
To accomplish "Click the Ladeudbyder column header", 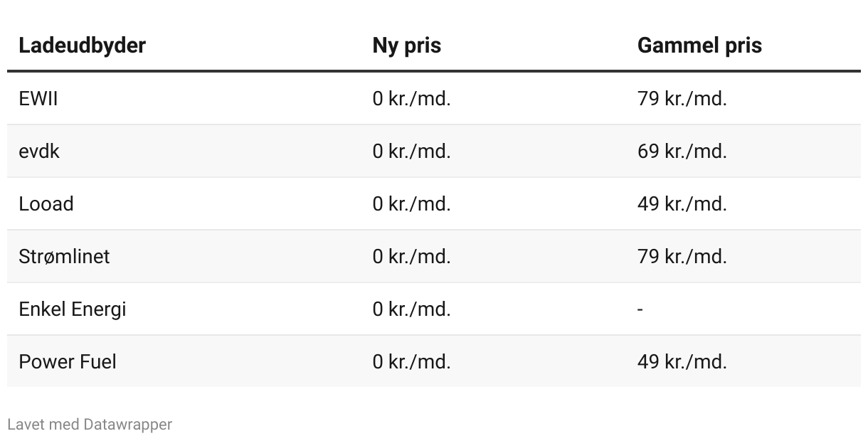I will pos(82,46).
